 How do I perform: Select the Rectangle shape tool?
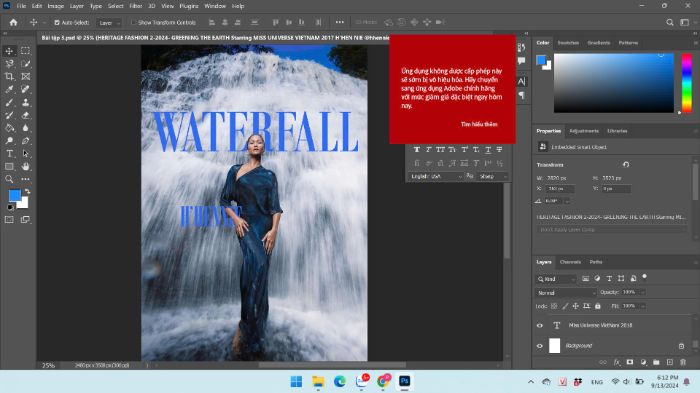[x=9, y=166]
